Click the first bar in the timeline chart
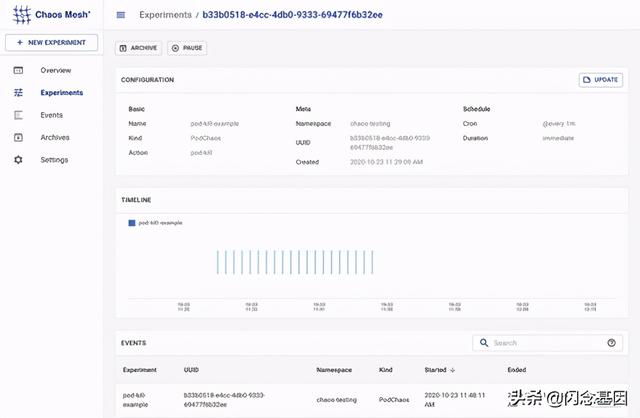The image size is (640, 418). point(217,262)
